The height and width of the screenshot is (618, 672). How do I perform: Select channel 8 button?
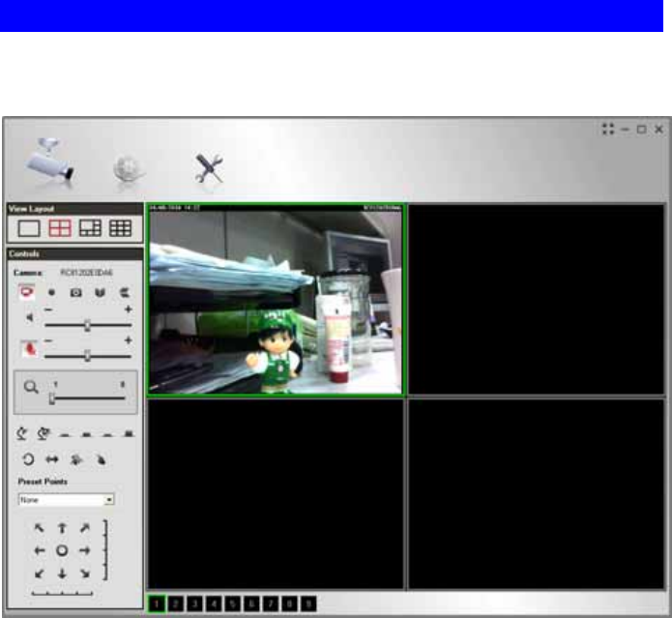289,604
